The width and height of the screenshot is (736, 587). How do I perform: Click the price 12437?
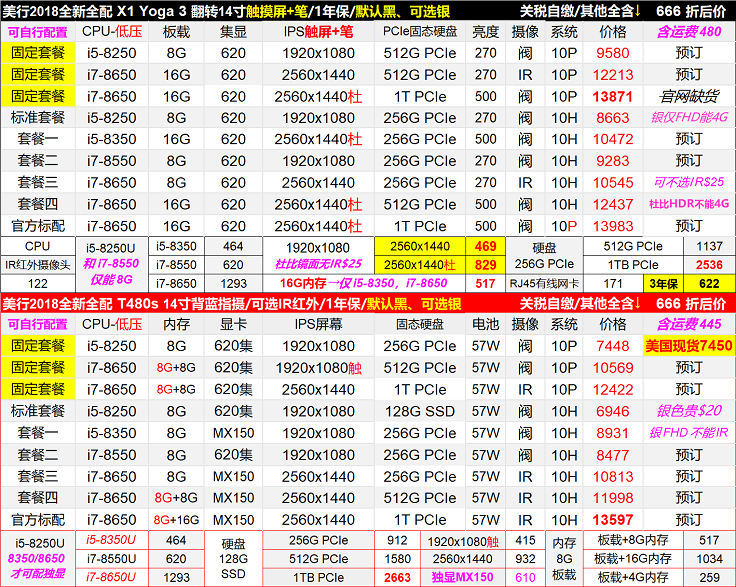point(613,204)
